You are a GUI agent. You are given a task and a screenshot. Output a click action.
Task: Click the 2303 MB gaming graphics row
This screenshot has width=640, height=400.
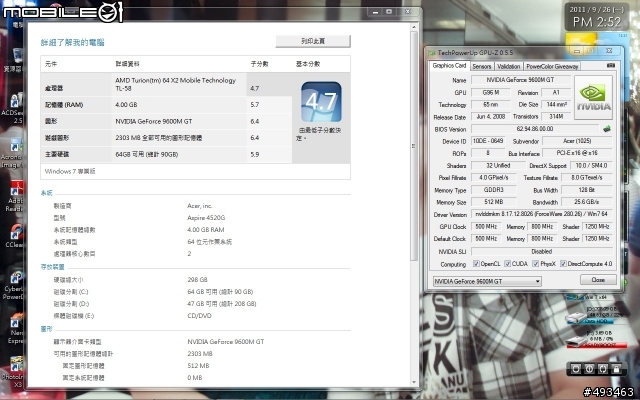coord(166,138)
